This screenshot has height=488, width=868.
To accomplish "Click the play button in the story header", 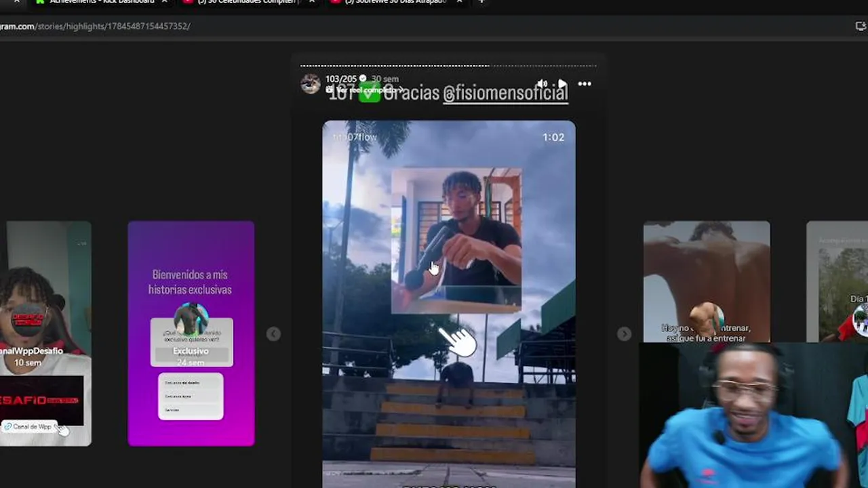I will [x=562, y=84].
